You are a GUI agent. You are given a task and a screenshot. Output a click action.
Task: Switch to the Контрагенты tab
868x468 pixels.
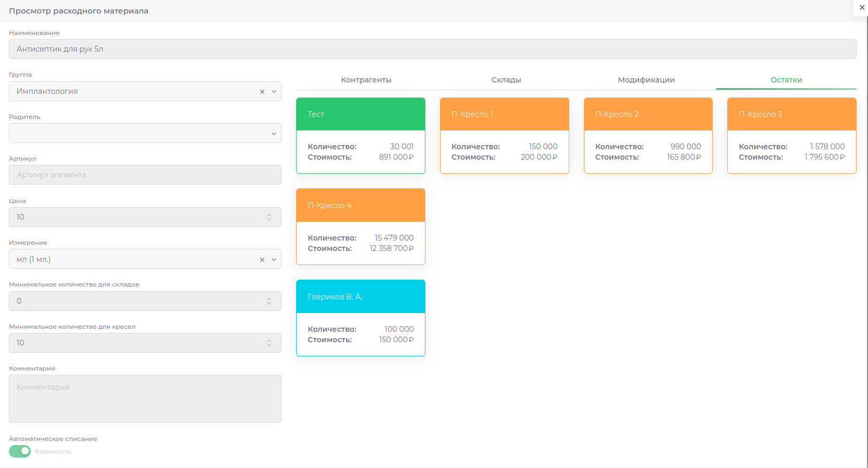366,80
